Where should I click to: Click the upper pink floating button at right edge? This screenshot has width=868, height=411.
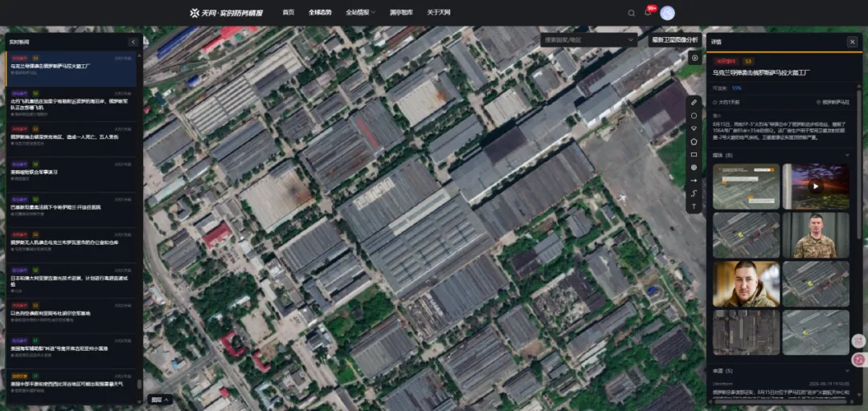[858, 340]
